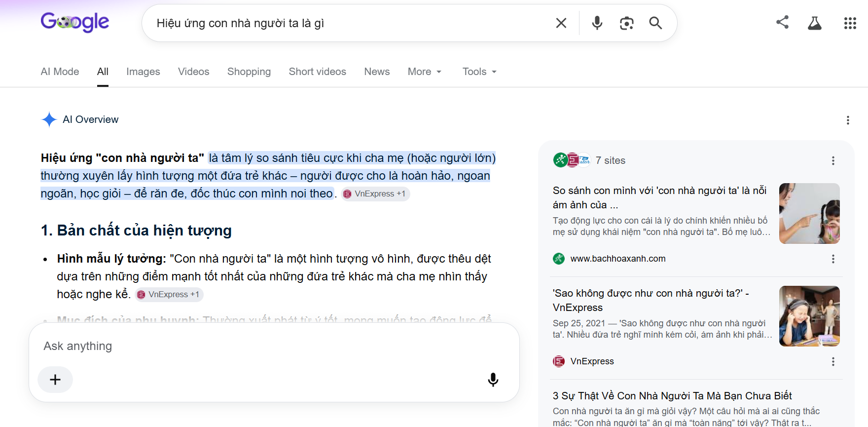Click the pointing mother thumbnail image
The image size is (868, 427).
(809, 213)
